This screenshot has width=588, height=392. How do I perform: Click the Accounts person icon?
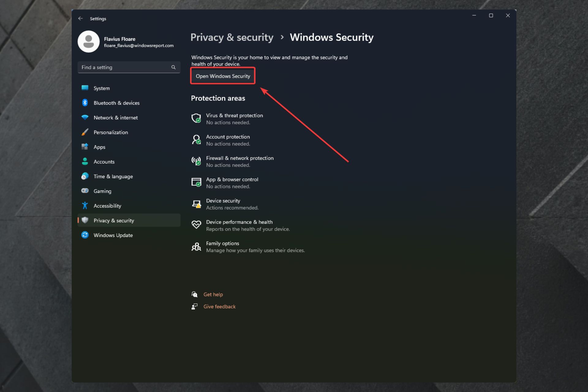click(85, 161)
